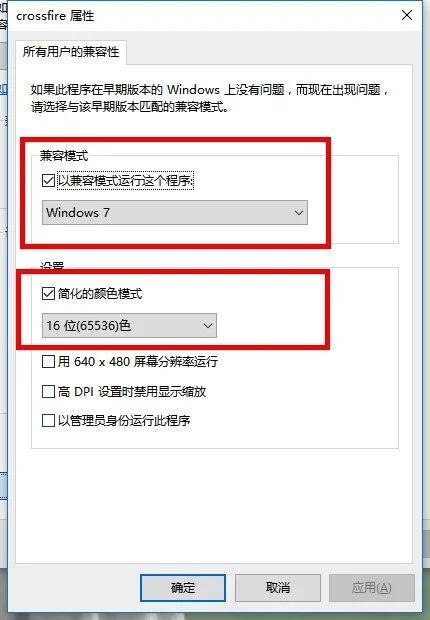430x620 pixels.
Task: Open the 16 位(65536)色 color dropdown
Action: click(x=129, y=325)
